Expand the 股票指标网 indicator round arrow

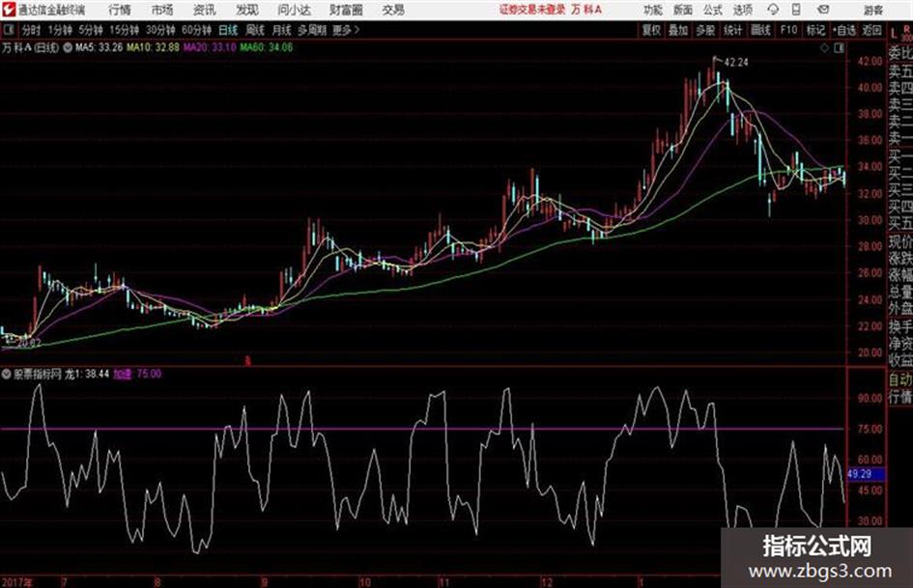pyautogui.click(x=7, y=374)
